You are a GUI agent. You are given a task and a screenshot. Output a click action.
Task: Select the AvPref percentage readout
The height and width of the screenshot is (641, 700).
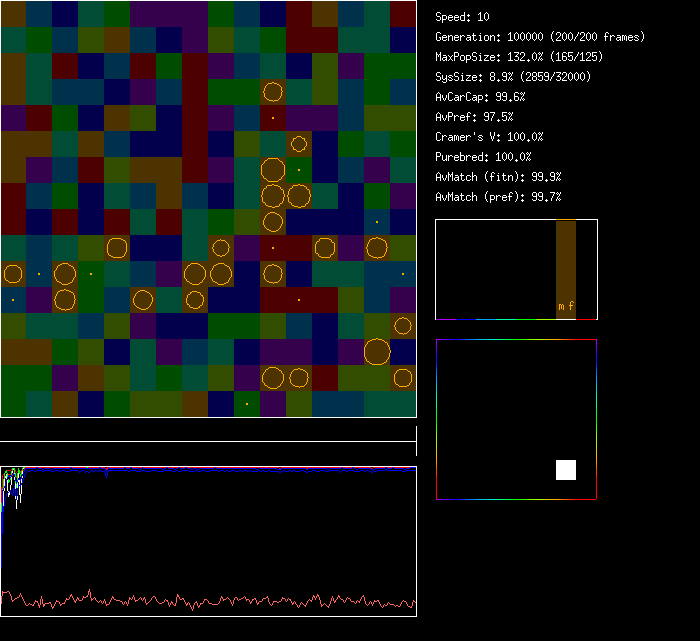click(x=474, y=117)
